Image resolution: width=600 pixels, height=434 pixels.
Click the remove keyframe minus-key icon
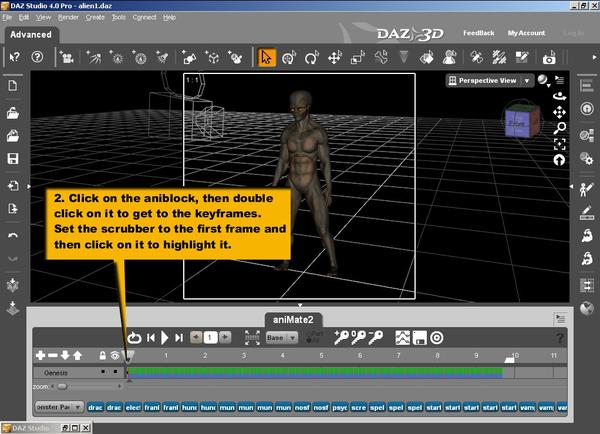pyautogui.click(x=376, y=338)
